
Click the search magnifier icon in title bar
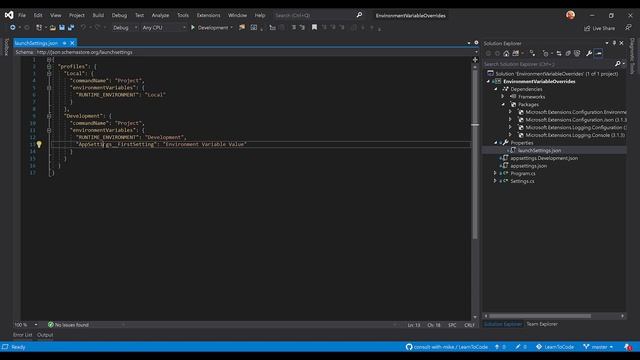[359, 15]
